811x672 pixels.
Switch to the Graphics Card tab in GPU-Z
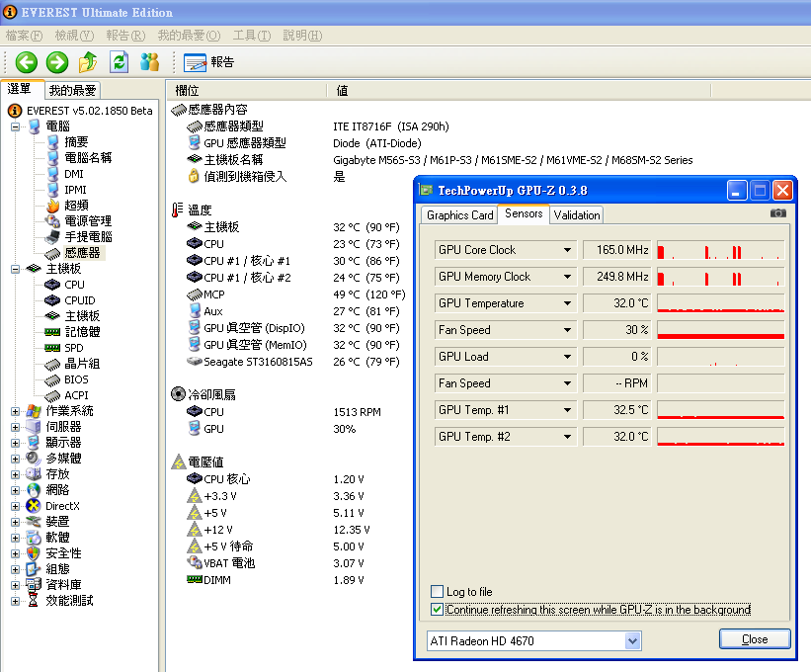coord(459,215)
